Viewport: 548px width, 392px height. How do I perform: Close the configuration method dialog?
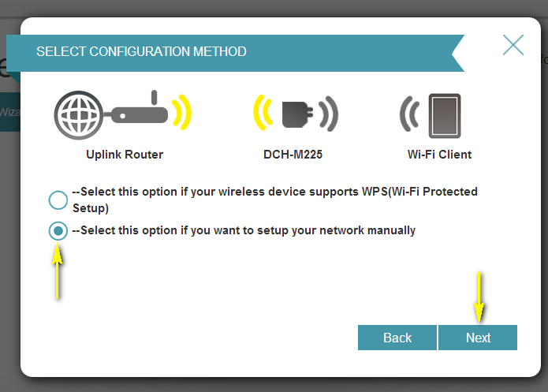coord(513,45)
